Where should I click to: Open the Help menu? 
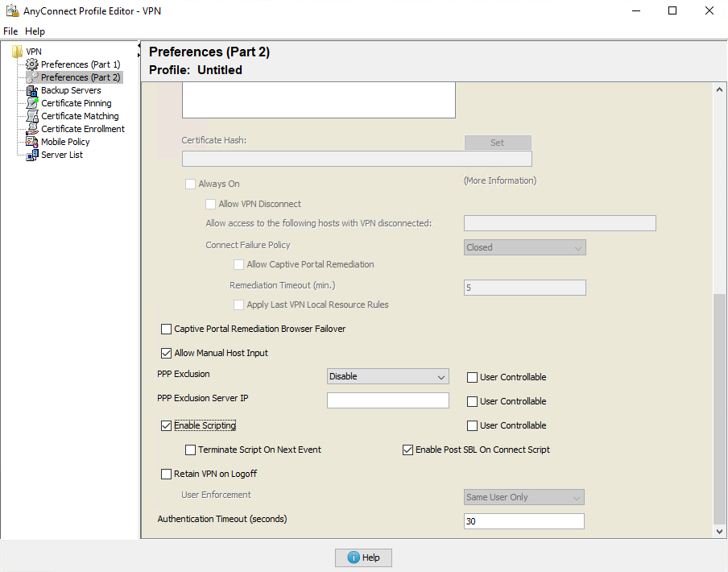point(35,31)
